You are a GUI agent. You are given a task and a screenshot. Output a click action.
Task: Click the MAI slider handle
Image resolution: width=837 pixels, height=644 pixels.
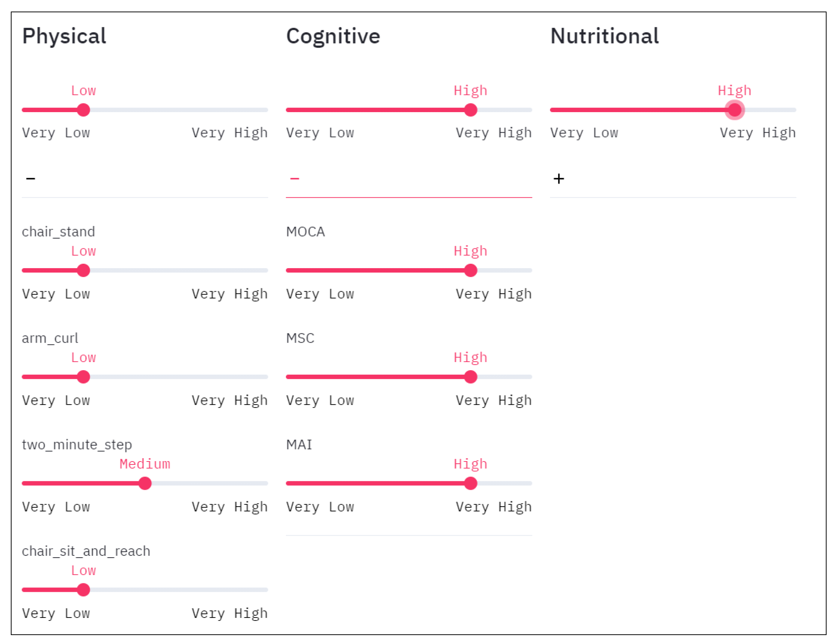471,483
